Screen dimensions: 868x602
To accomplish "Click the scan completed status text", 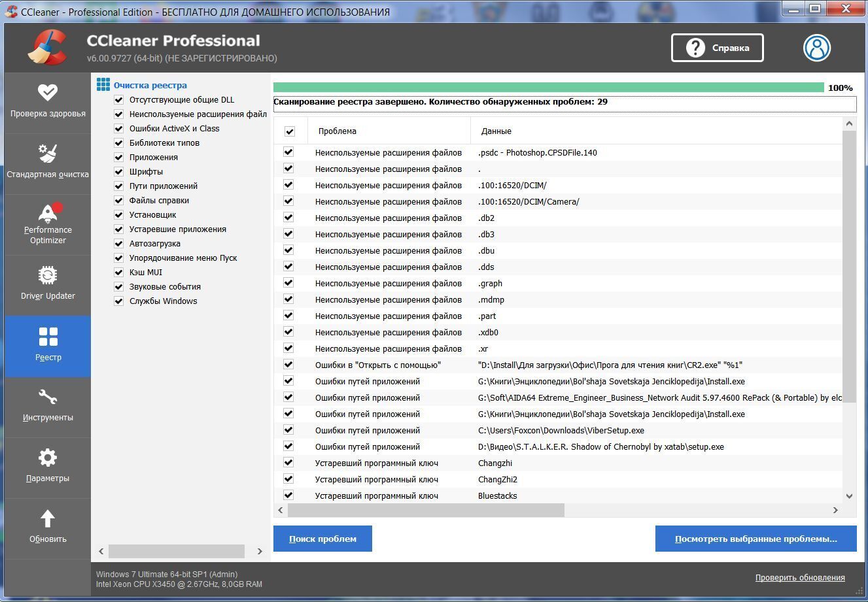I will click(440, 102).
